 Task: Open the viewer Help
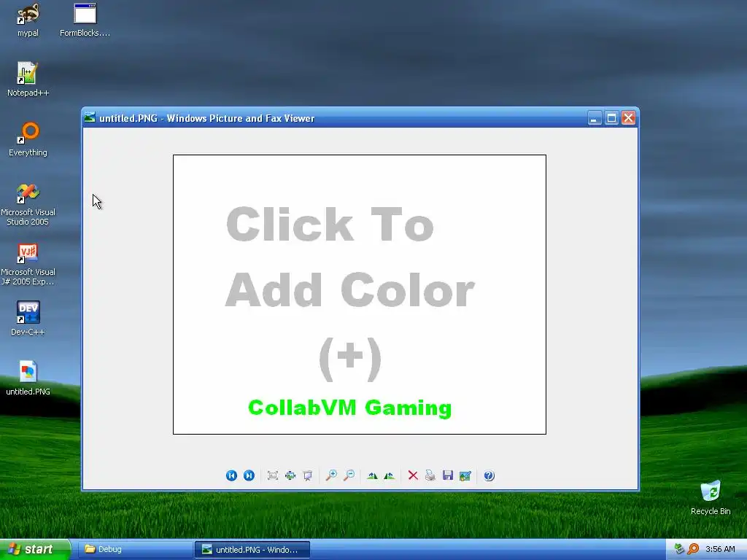[489, 475]
